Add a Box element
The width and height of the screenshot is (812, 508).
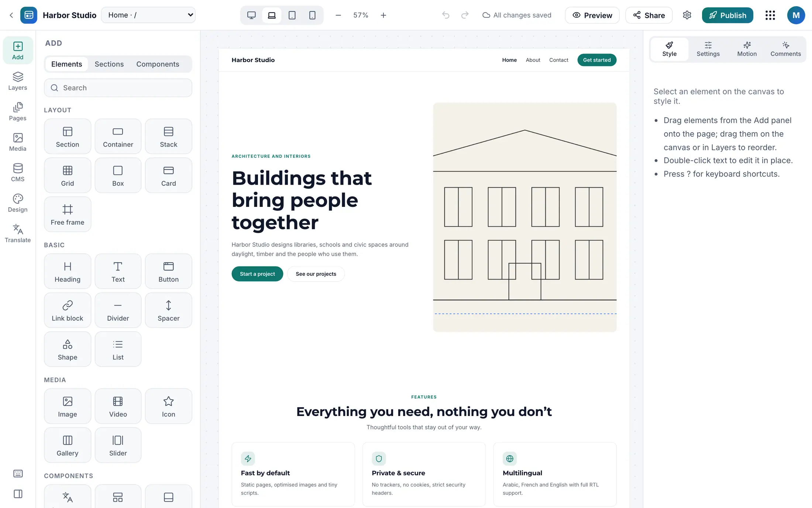118,175
